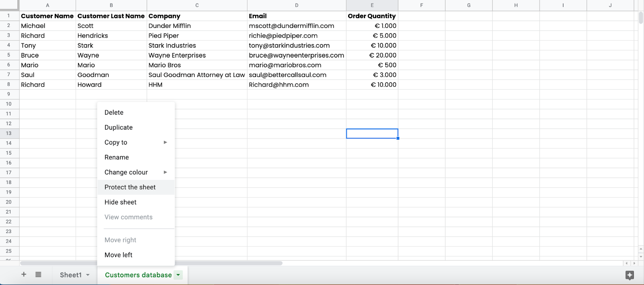Select the Howard cell
The image size is (644, 285).
tap(111, 85)
